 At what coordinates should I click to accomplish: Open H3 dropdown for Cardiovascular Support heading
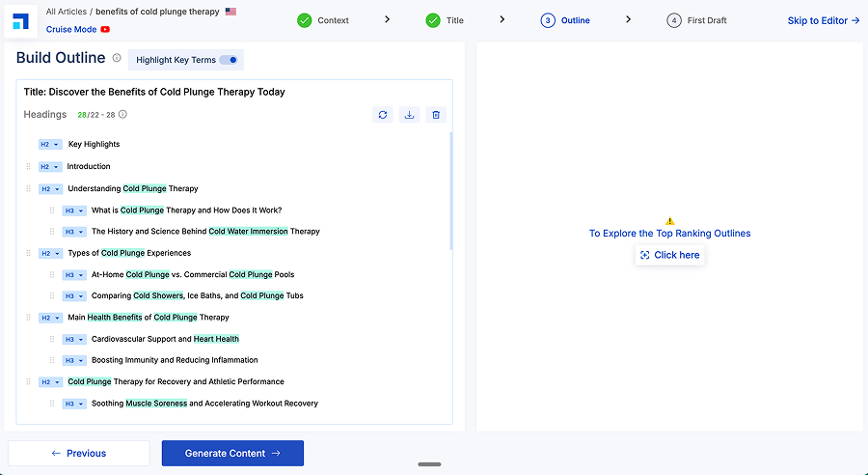point(73,339)
